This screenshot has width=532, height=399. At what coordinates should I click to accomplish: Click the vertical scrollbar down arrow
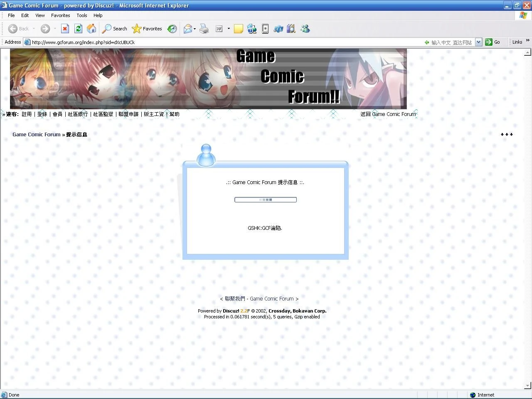point(528,386)
